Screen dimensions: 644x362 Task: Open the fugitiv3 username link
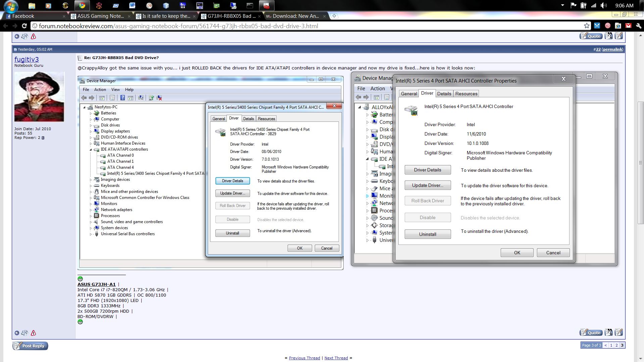27,59
